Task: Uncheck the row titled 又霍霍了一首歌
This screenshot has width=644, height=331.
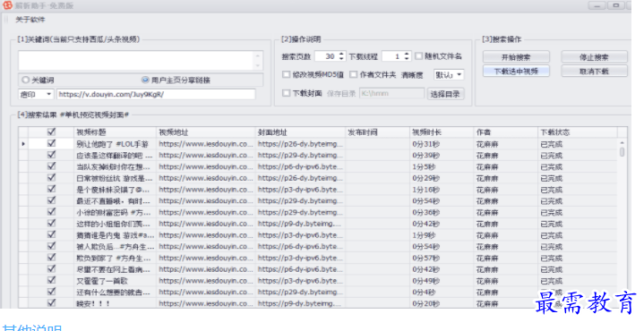Action: point(51,280)
